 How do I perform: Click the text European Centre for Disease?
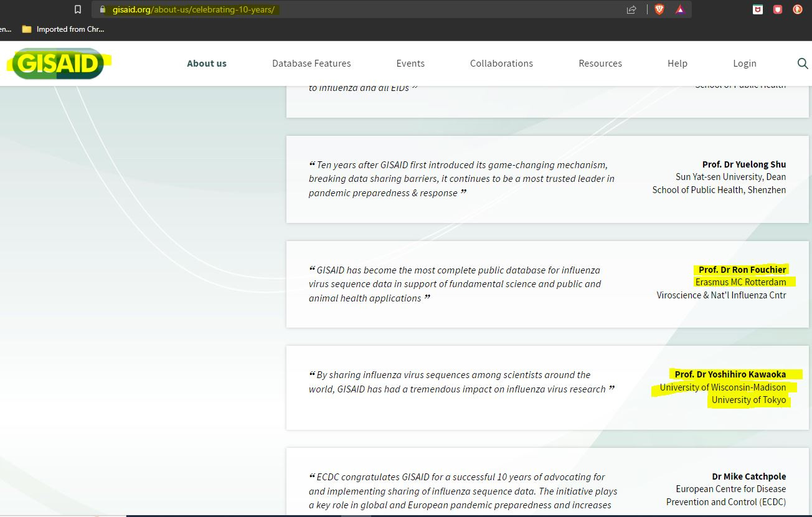click(731, 489)
